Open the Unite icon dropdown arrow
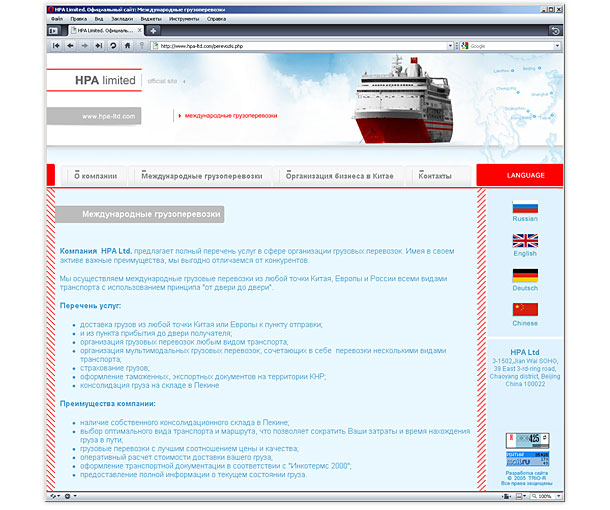This screenshot has height=510, width=610. point(75,496)
